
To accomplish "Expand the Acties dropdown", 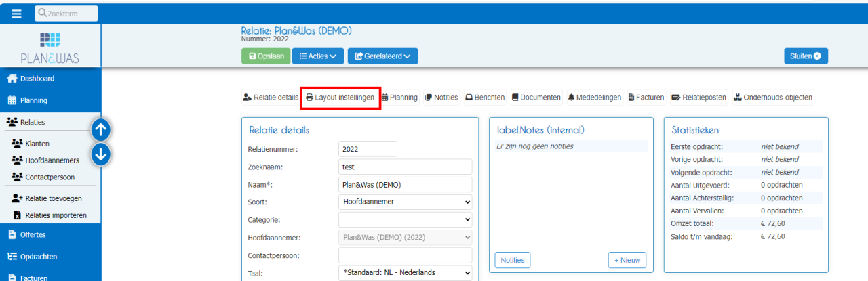I will (318, 56).
